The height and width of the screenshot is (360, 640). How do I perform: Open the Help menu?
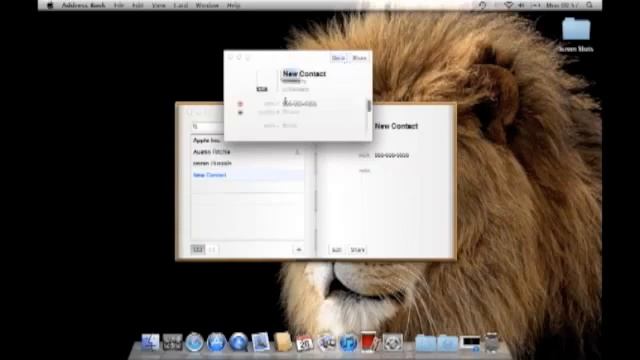[233, 5]
